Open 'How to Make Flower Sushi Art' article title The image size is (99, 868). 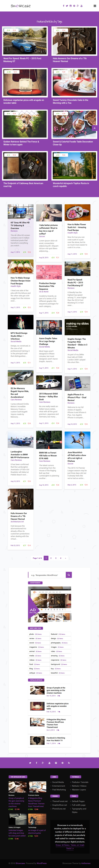[77, 227]
